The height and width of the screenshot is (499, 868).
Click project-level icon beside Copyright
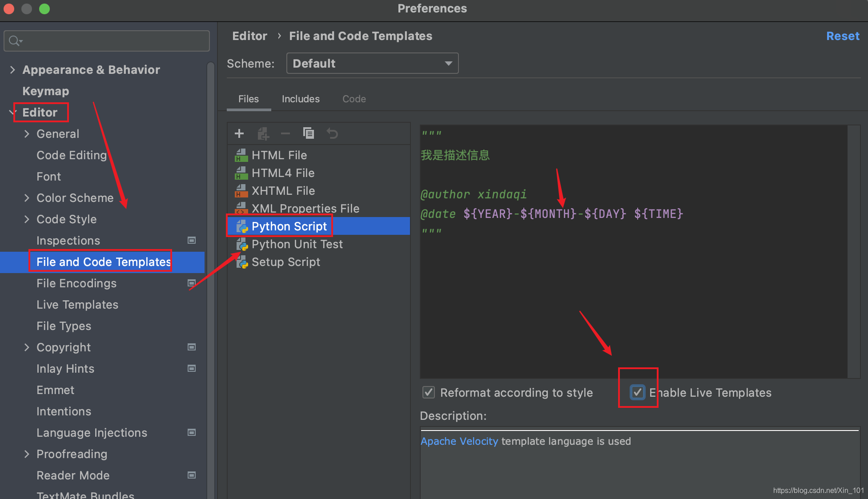tap(192, 347)
